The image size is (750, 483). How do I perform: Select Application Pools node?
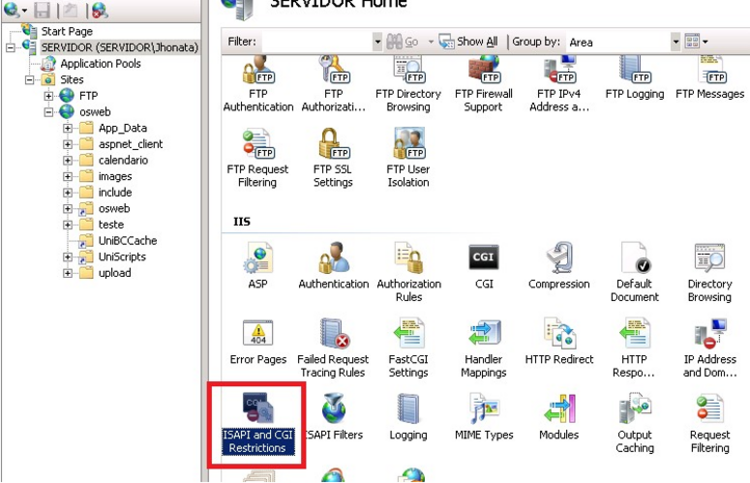[100, 64]
